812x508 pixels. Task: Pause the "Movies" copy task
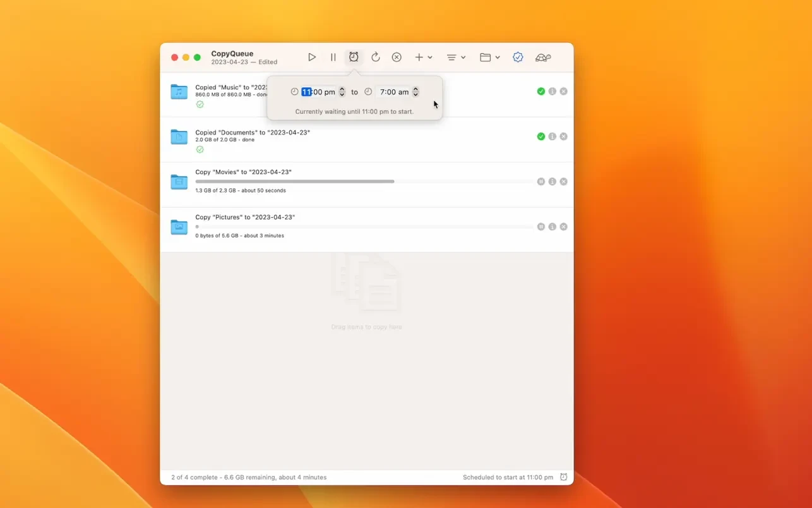541,182
